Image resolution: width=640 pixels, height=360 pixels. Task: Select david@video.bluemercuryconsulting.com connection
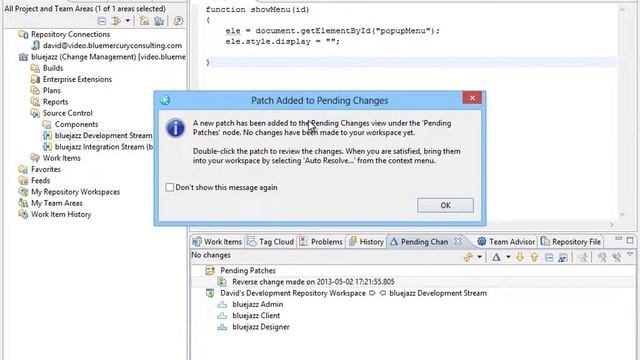112,45
